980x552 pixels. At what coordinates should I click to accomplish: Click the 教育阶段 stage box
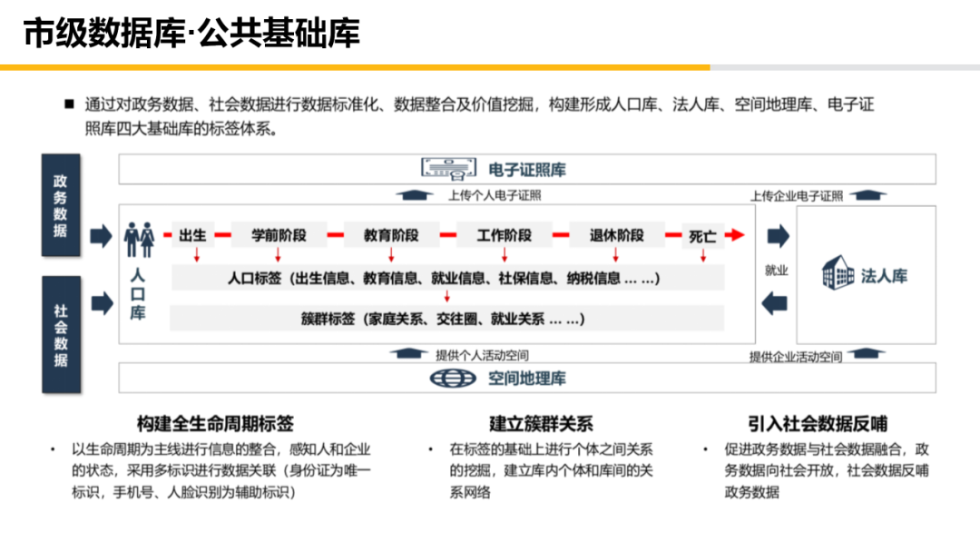click(x=391, y=235)
